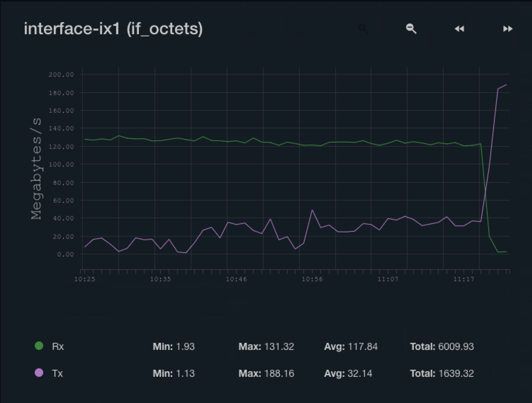This screenshot has width=532, height=403.
Task: Click the Rx Avg value 117.84
Action: click(362, 347)
